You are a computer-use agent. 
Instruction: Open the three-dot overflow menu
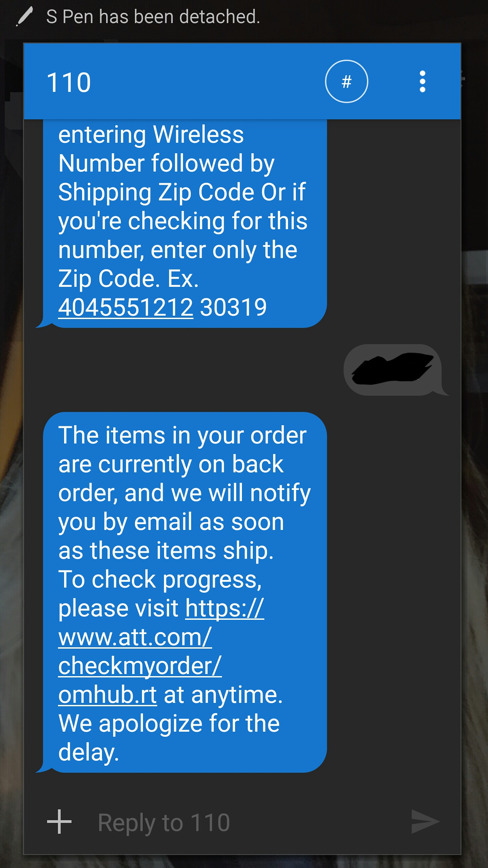(x=422, y=81)
